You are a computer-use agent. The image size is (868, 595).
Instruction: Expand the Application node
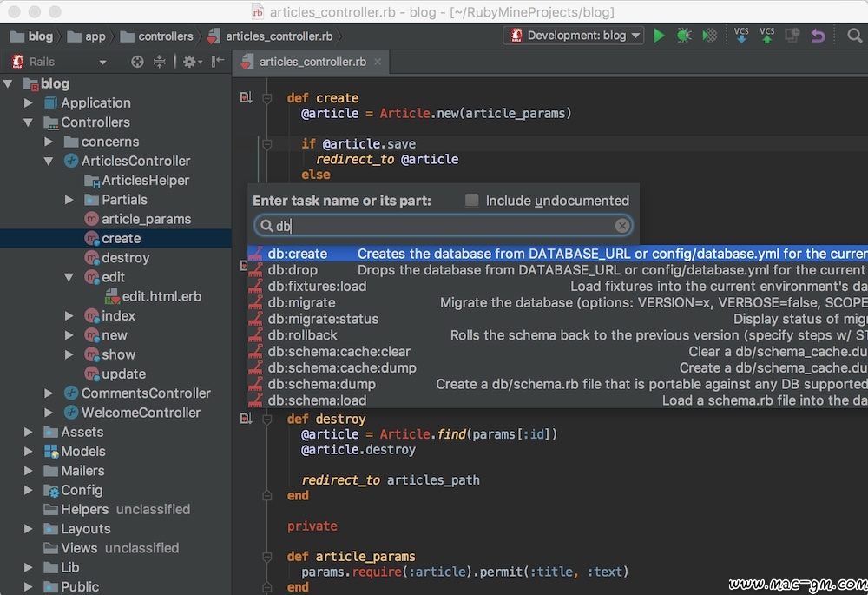click(x=29, y=103)
